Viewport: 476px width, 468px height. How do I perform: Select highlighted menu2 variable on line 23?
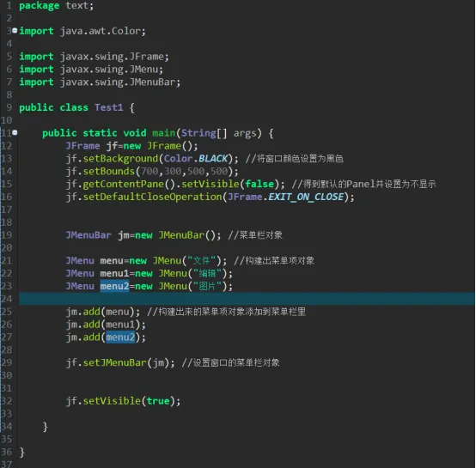point(115,286)
